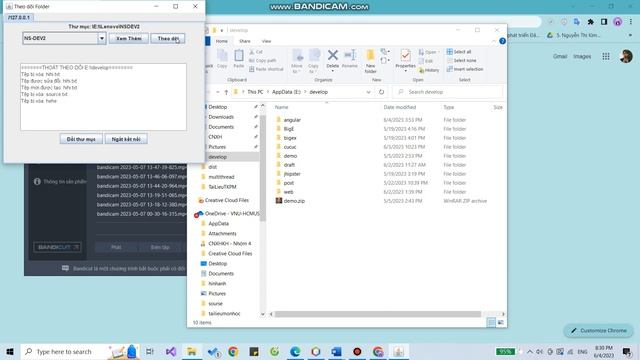
Task: Click the Google account avatar
Action: 626,56
